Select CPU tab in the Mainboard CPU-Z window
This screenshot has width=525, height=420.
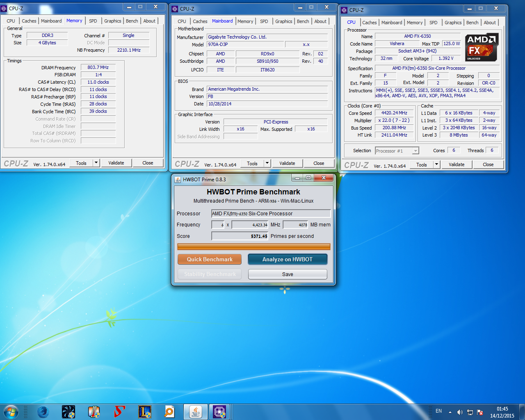(182, 21)
